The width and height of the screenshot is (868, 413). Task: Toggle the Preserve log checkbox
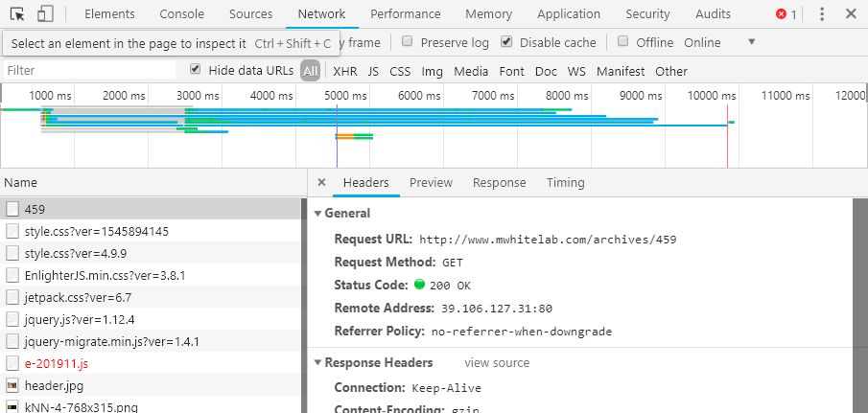pos(408,41)
